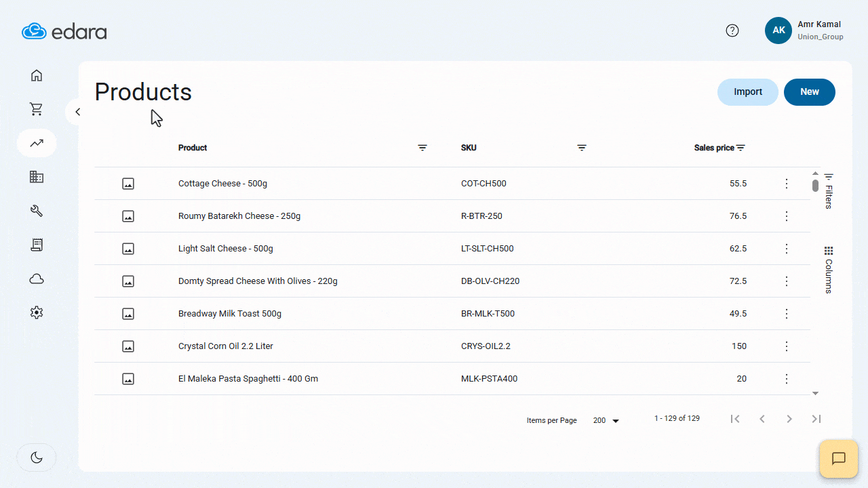Click SKU cell BR-MLK-T500
The height and width of the screenshot is (488, 868).
click(x=488, y=314)
